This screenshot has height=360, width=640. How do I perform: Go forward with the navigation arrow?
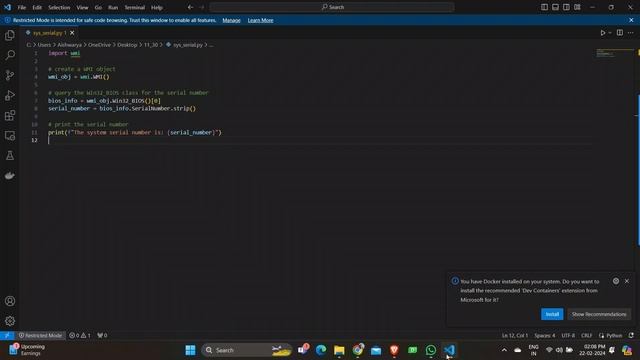coord(202,7)
